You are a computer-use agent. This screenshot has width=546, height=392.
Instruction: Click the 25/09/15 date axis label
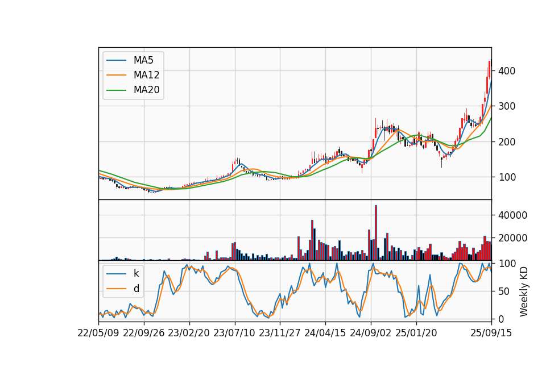tap(491, 333)
